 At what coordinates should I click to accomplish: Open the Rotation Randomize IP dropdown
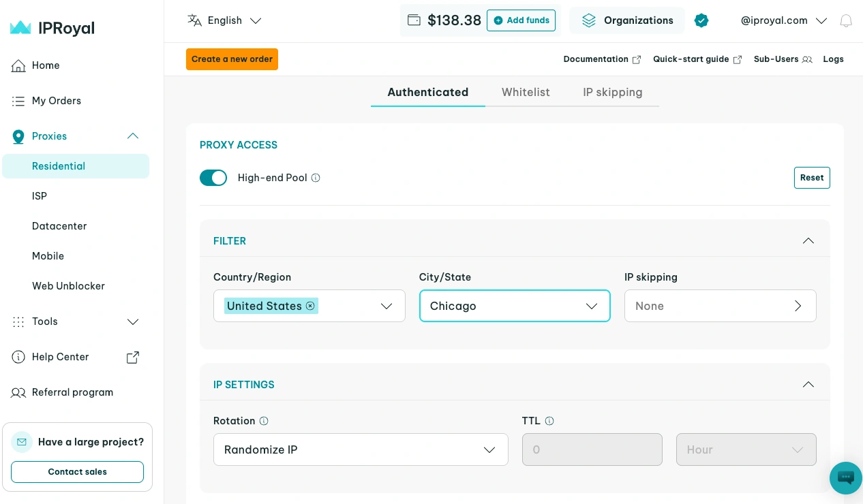(x=361, y=450)
